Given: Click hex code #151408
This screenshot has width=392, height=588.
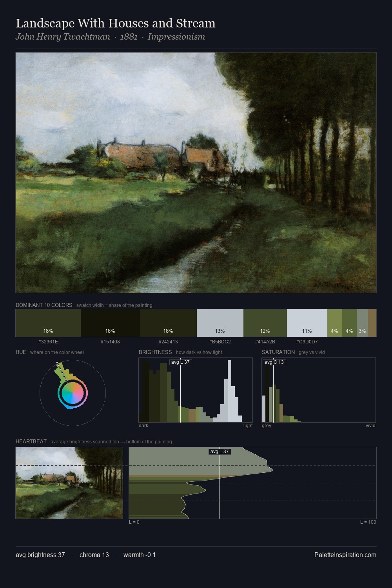Looking at the screenshot, I should pyautogui.click(x=110, y=342).
